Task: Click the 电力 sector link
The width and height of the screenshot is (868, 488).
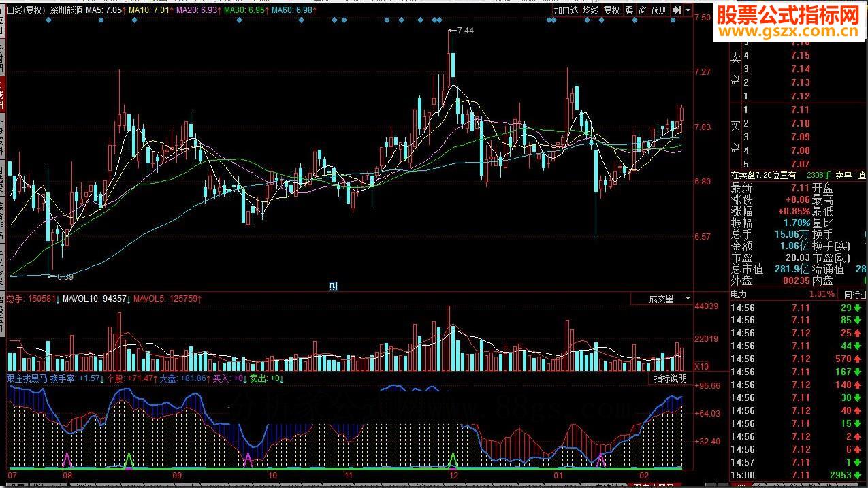Action: click(x=739, y=295)
